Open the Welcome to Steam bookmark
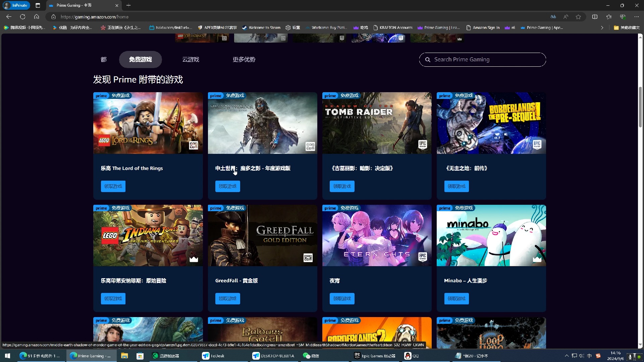This screenshot has height=362, width=644. click(x=261, y=28)
